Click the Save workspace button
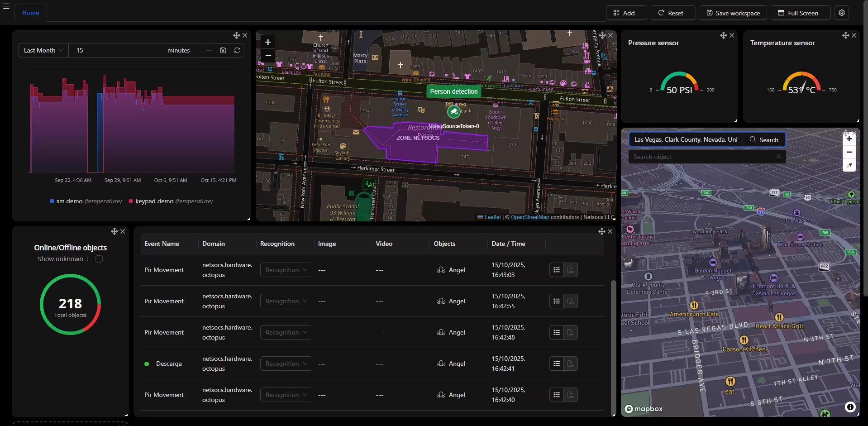This screenshot has width=868, height=426. point(733,13)
